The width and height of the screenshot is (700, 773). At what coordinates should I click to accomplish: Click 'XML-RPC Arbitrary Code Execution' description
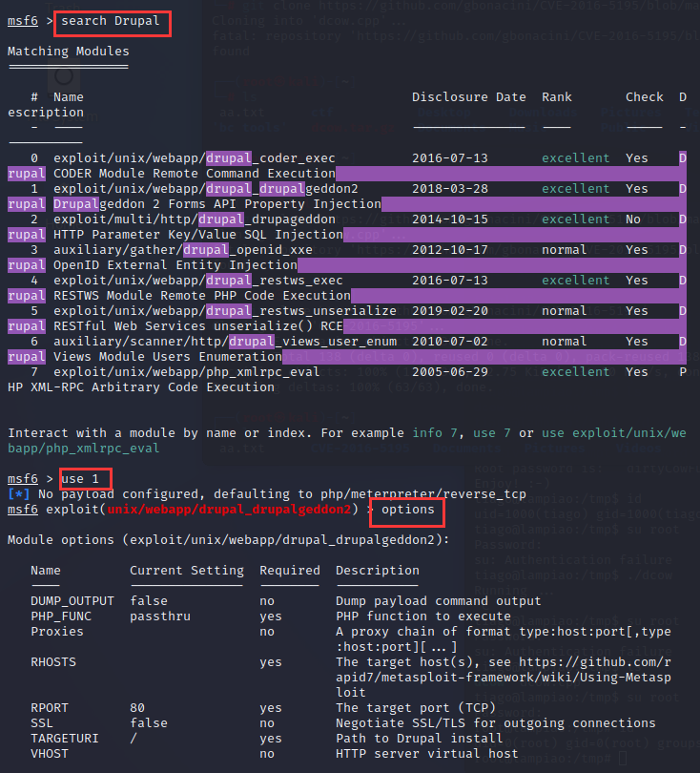tap(153, 387)
